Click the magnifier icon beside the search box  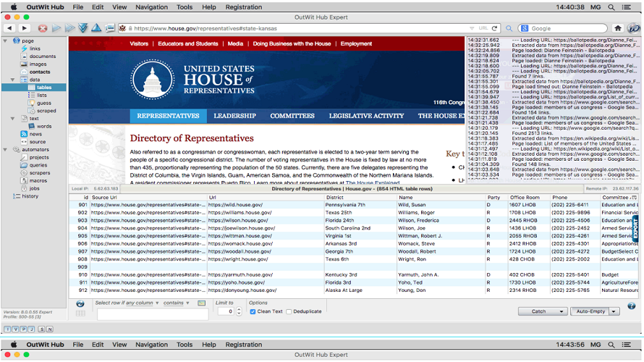coord(509,28)
